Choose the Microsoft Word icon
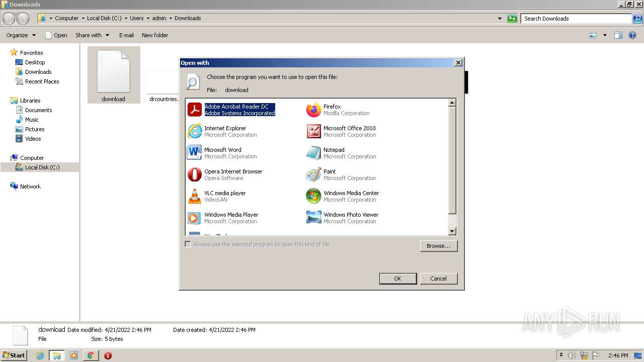 click(x=194, y=153)
